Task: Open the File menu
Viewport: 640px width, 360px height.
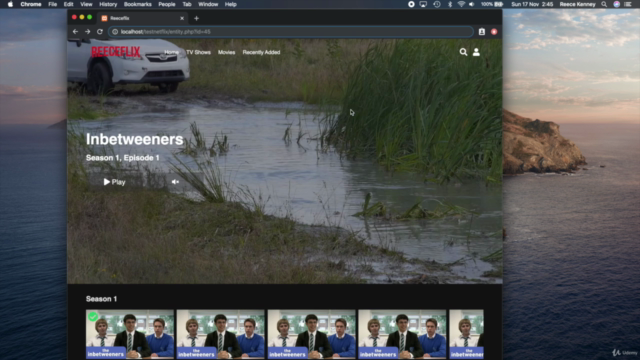Action: [x=53, y=4]
